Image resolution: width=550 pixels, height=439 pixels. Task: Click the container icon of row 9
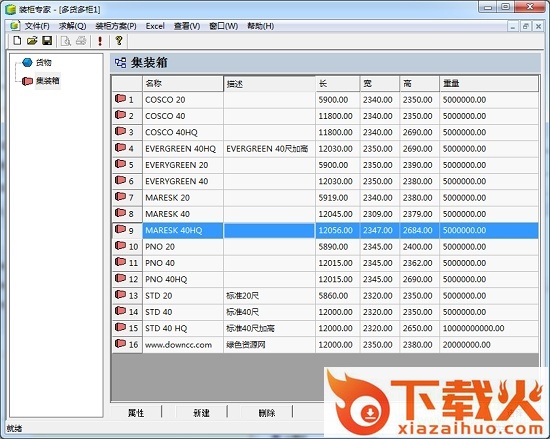point(120,229)
